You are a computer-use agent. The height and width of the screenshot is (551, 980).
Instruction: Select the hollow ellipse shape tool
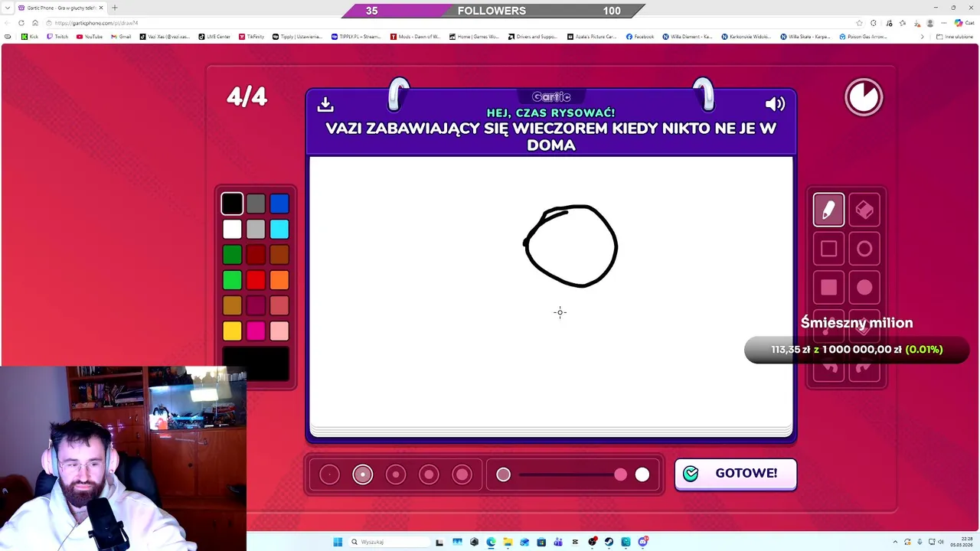pos(864,249)
